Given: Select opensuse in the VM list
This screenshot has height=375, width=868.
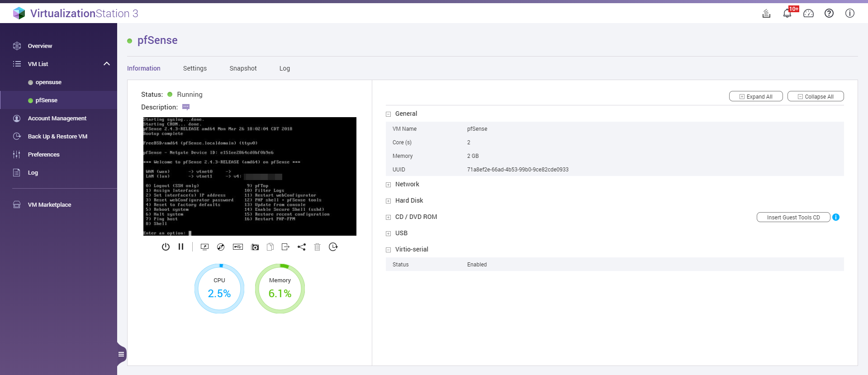Looking at the screenshot, I should tap(48, 82).
